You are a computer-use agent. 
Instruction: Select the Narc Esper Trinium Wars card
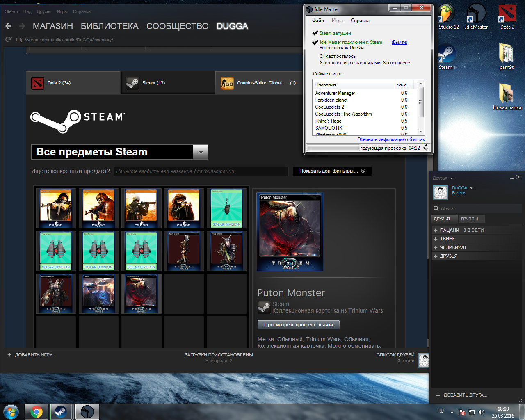[x=184, y=251]
